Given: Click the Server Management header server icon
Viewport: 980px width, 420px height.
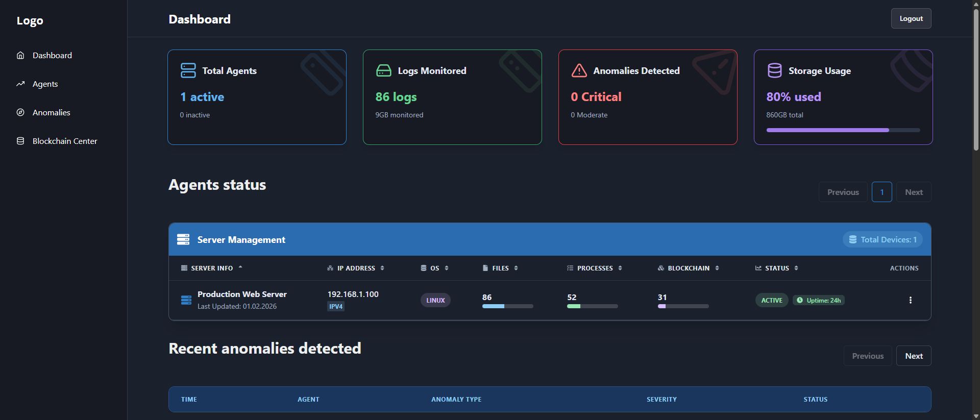Looking at the screenshot, I should click(x=183, y=239).
